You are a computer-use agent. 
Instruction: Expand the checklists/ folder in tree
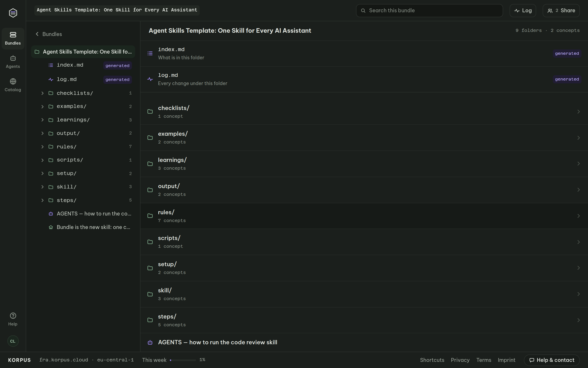42,93
